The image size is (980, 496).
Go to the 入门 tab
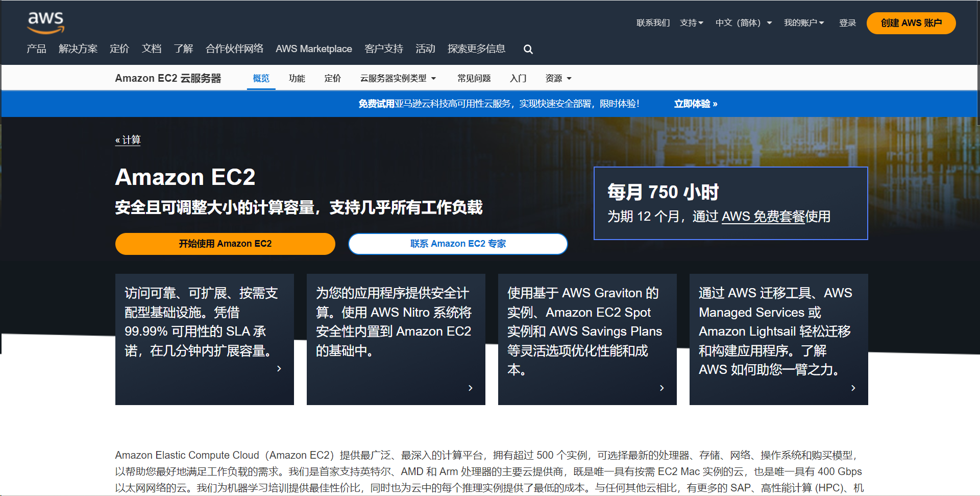click(x=518, y=78)
